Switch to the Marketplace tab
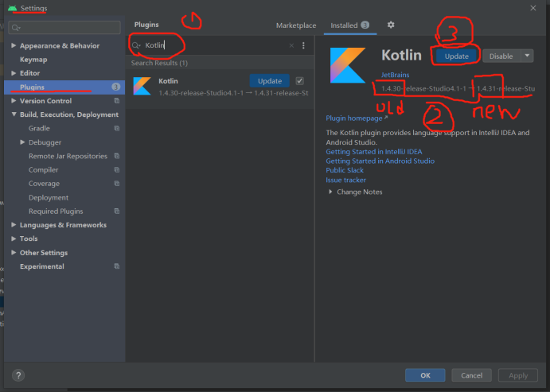Image resolution: width=550 pixels, height=392 pixels. pos(296,25)
